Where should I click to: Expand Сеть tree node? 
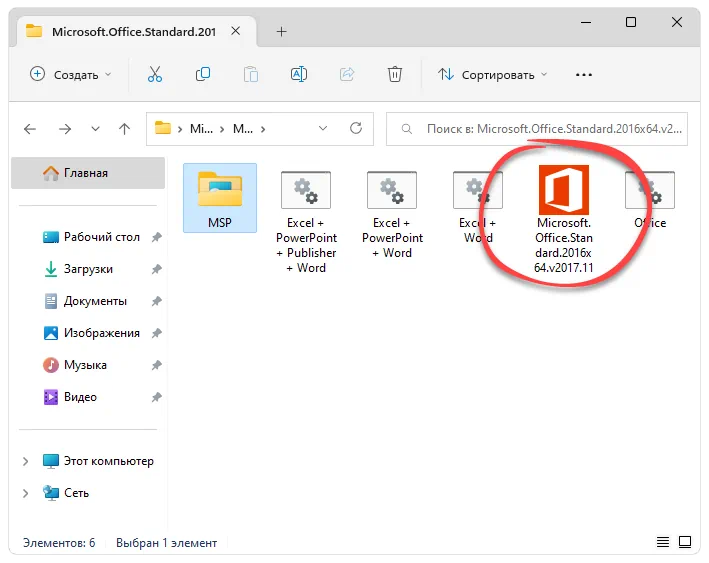[26, 493]
